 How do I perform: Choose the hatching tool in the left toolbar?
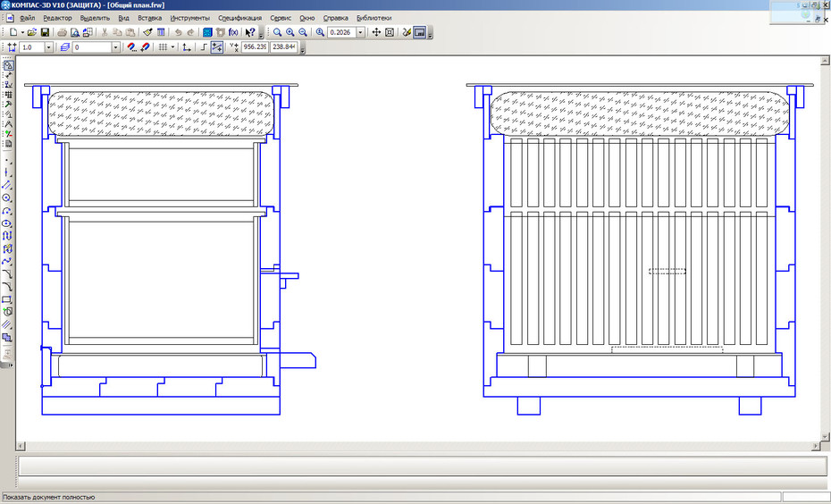pos(7,324)
